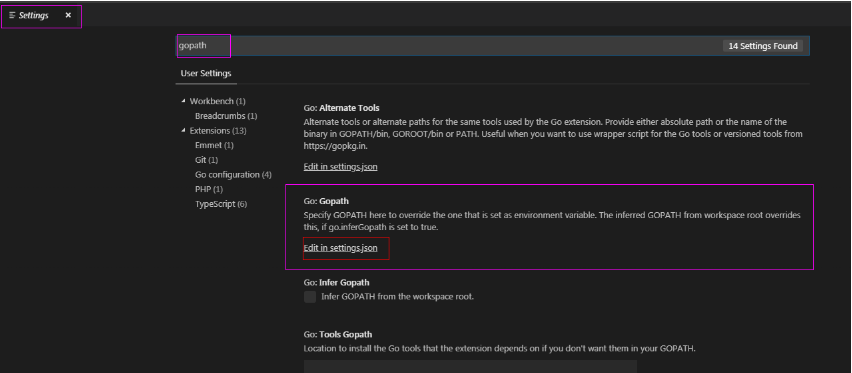Click the Settings tab list icon

tap(12, 15)
